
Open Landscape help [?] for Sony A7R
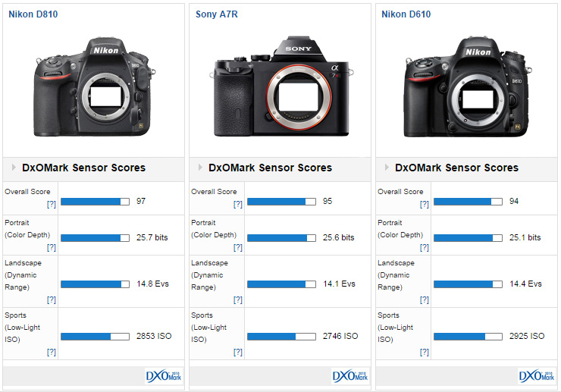(238, 299)
